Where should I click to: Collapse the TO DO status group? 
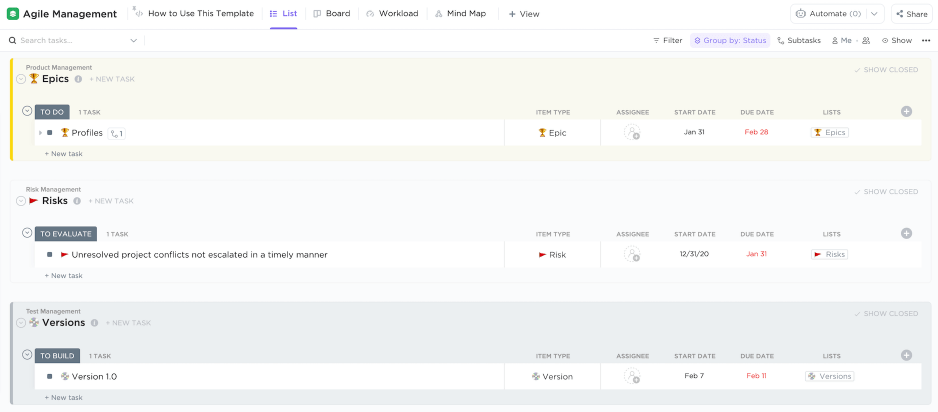[27, 111]
